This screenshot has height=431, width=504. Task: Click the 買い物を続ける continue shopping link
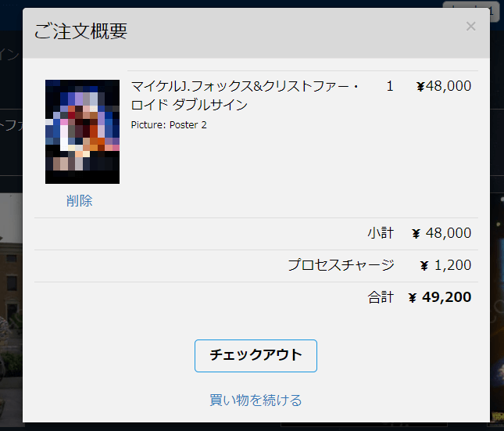[256, 400]
